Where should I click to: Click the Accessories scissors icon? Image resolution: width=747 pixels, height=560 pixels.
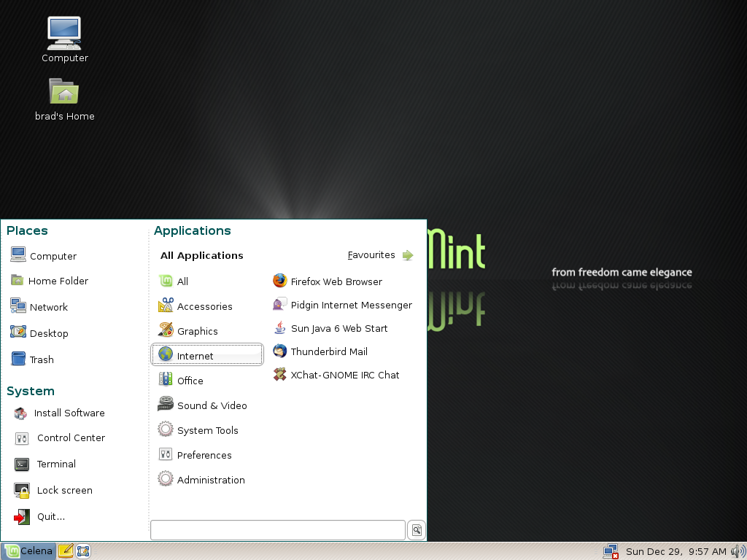[x=166, y=305]
